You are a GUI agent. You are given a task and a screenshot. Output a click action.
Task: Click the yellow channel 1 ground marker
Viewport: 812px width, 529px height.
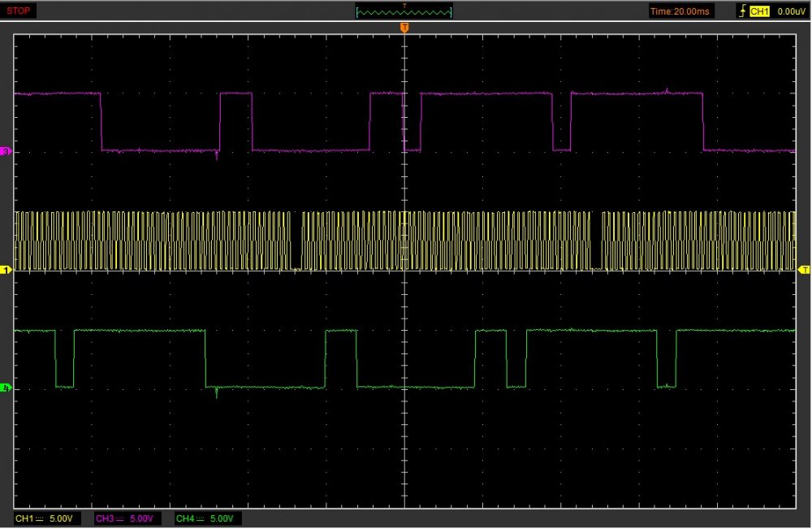[x=7, y=269]
